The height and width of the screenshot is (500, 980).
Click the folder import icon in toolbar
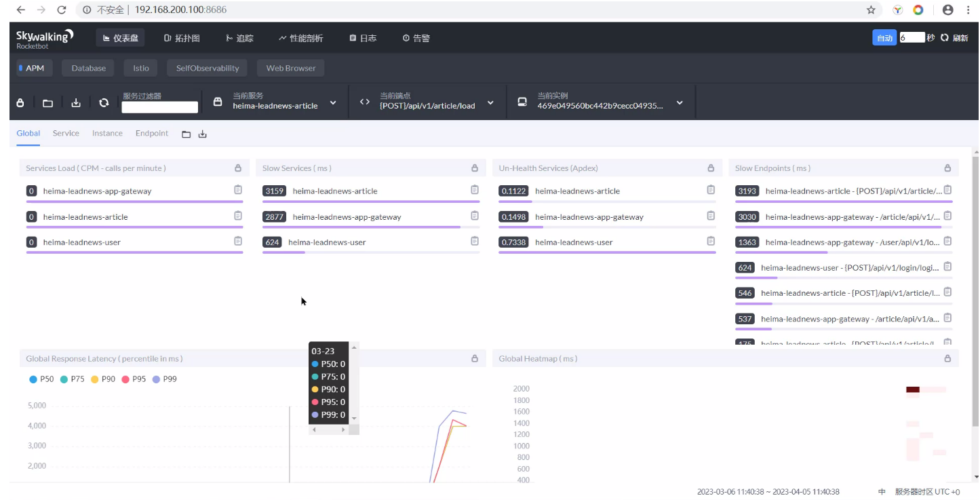(48, 103)
